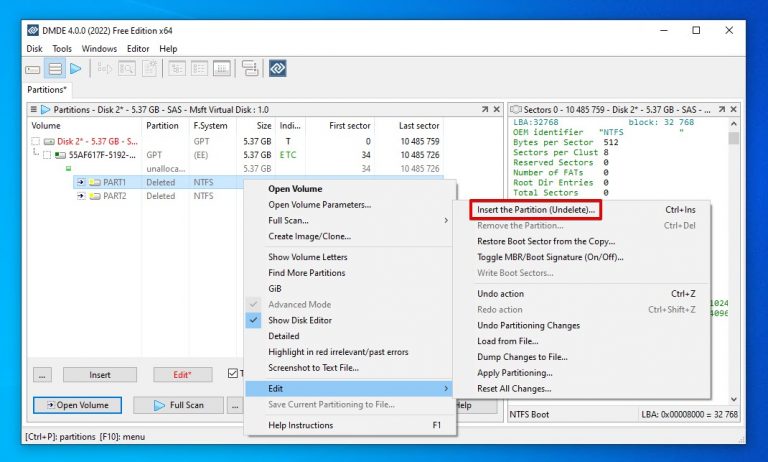Toggle the Disk 2 row checkbox
This screenshot has height=462, width=768.
[x=35, y=142]
